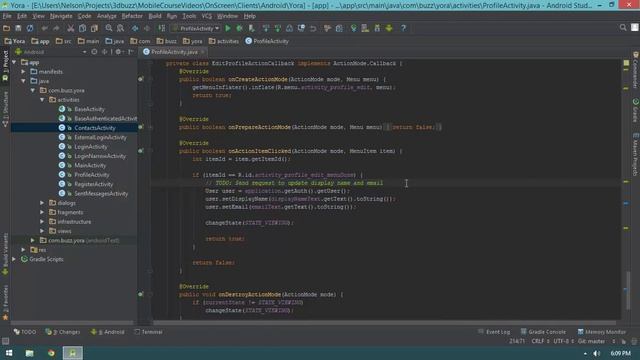The image size is (640, 360).
Task: Select LoginActivity in project tree
Action: [91, 147]
